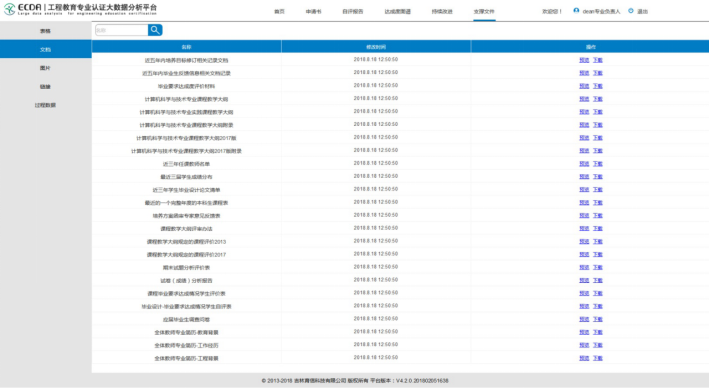The width and height of the screenshot is (709, 389).
Task: Download 近三年学生毕业设计论文清单
Action: coord(598,190)
